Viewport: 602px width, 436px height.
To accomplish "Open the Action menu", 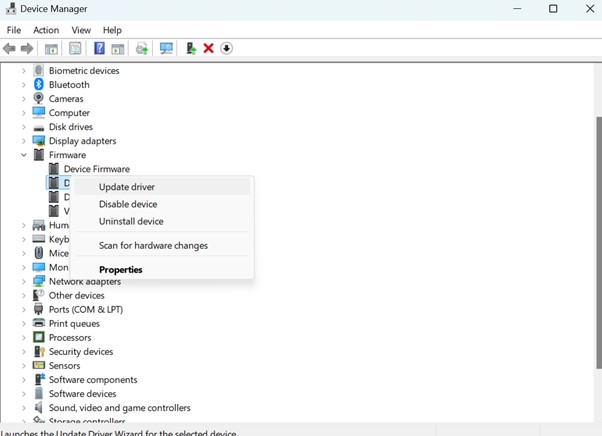I will tap(46, 30).
